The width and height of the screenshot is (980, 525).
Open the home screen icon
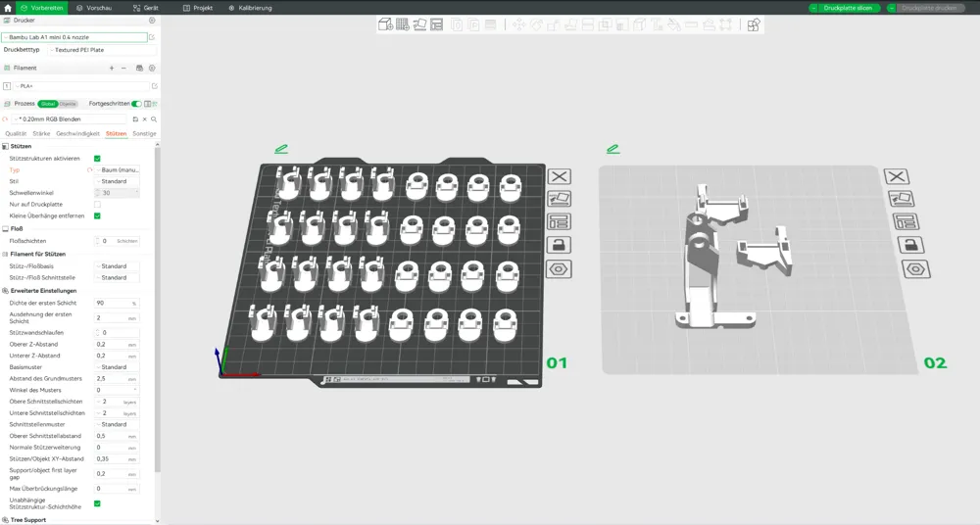8,8
